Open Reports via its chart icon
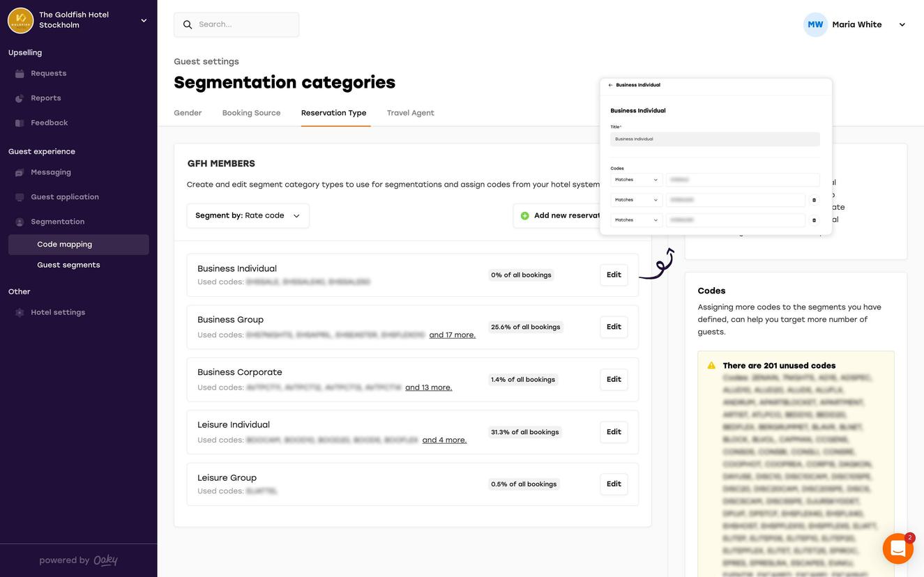The image size is (924, 577). [20, 98]
